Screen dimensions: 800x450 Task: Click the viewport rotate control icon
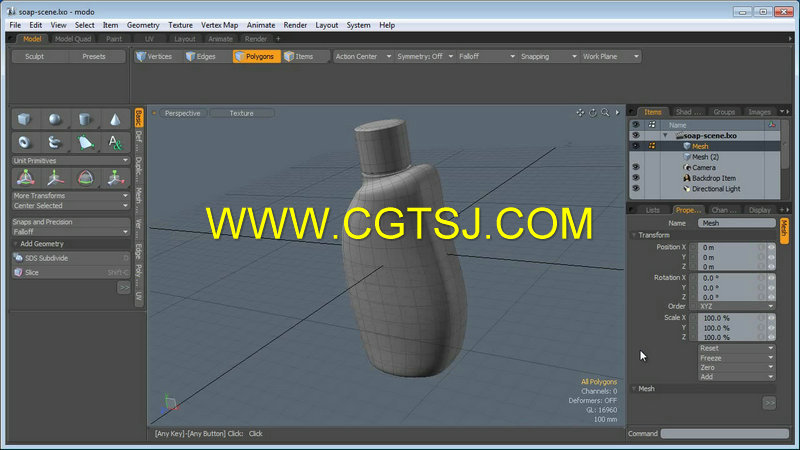pyautogui.click(x=593, y=113)
